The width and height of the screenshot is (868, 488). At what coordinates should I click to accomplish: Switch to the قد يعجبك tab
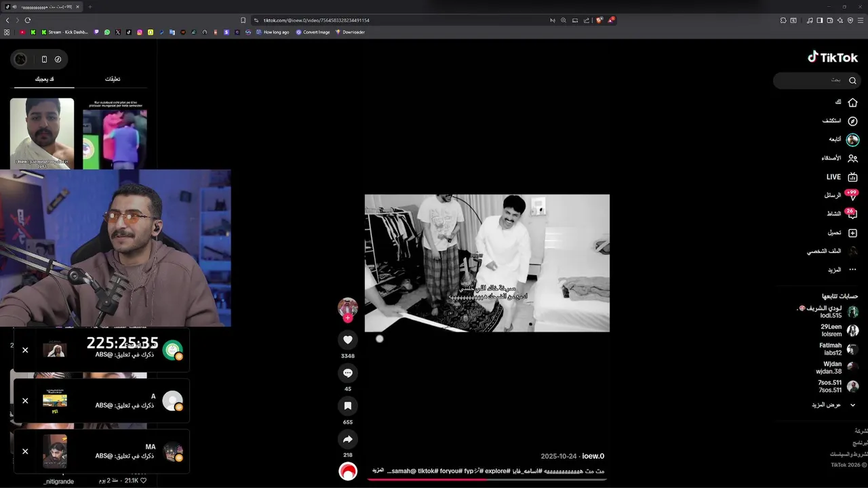pos(45,79)
